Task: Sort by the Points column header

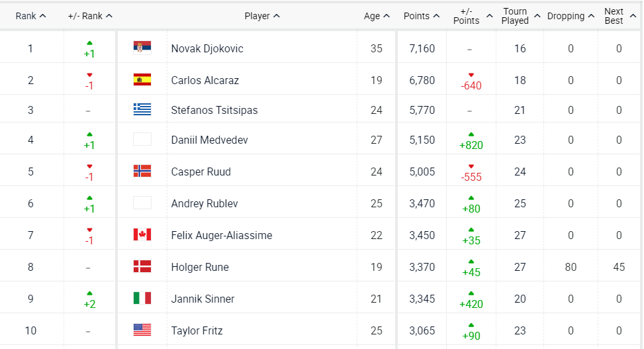Action: [x=421, y=16]
